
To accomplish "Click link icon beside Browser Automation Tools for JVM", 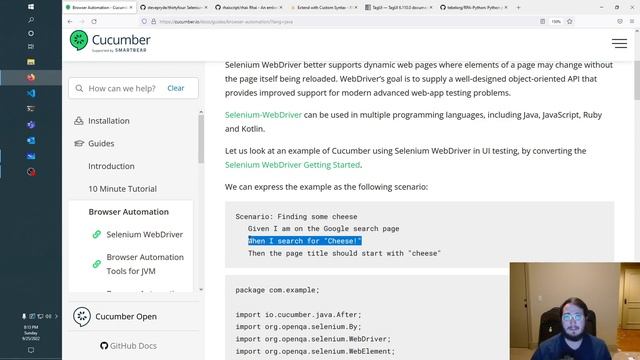I will pyautogui.click(x=97, y=264).
